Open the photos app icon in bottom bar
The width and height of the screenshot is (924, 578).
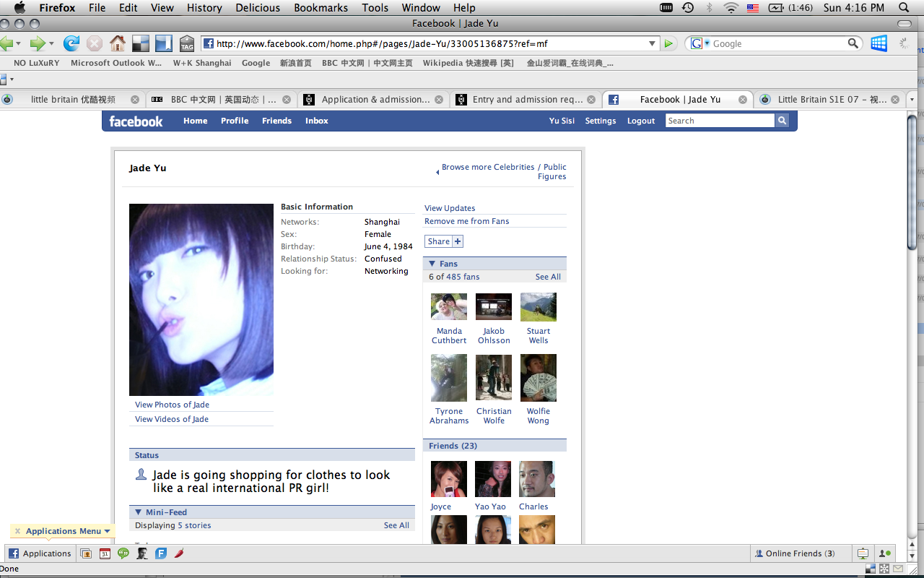pos(86,553)
